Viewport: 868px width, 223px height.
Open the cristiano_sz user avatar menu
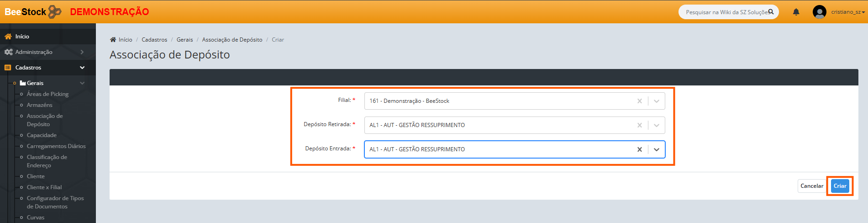point(820,12)
